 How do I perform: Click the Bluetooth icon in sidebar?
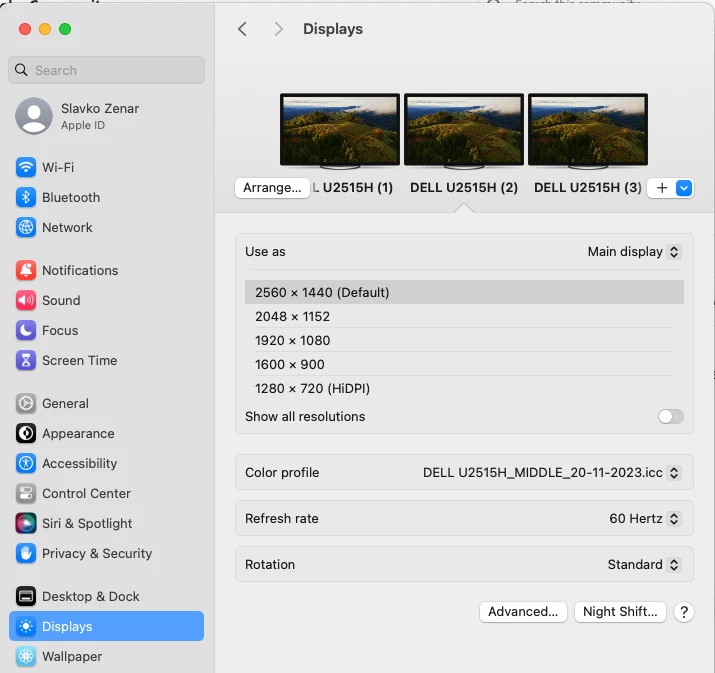click(26, 197)
